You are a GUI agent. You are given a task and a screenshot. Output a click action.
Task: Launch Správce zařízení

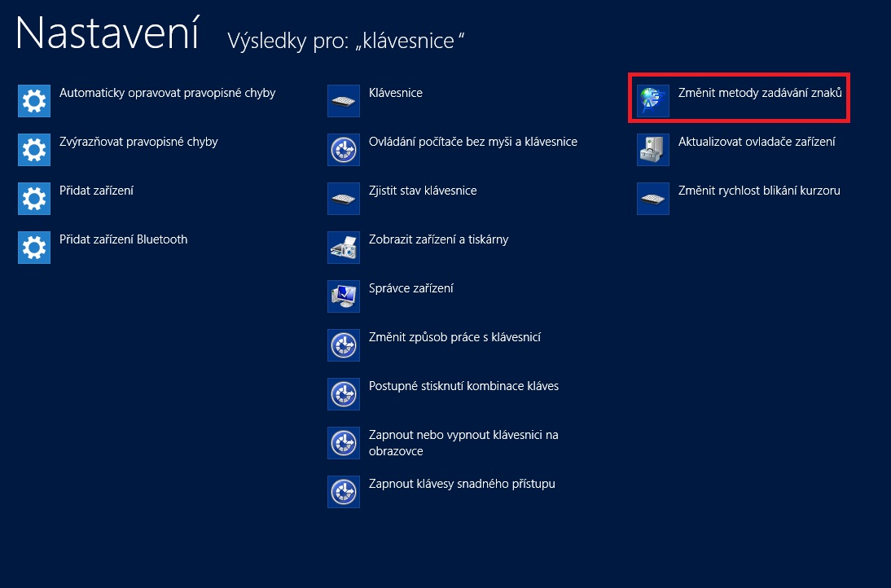pos(410,288)
